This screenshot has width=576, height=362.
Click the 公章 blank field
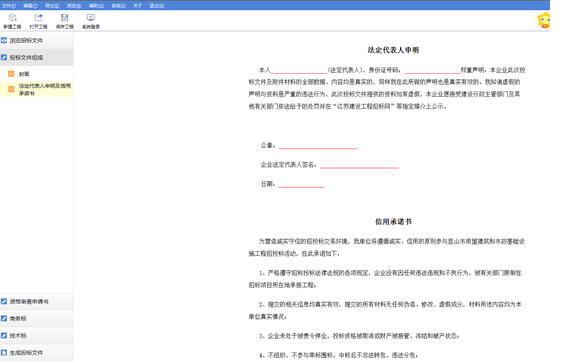click(x=318, y=146)
